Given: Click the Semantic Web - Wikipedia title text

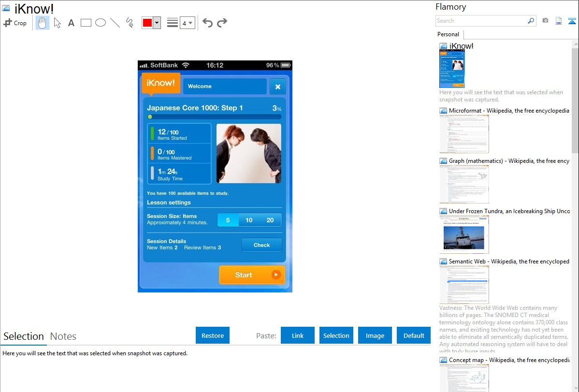Looking at the screenshot, I should [509, 261].
